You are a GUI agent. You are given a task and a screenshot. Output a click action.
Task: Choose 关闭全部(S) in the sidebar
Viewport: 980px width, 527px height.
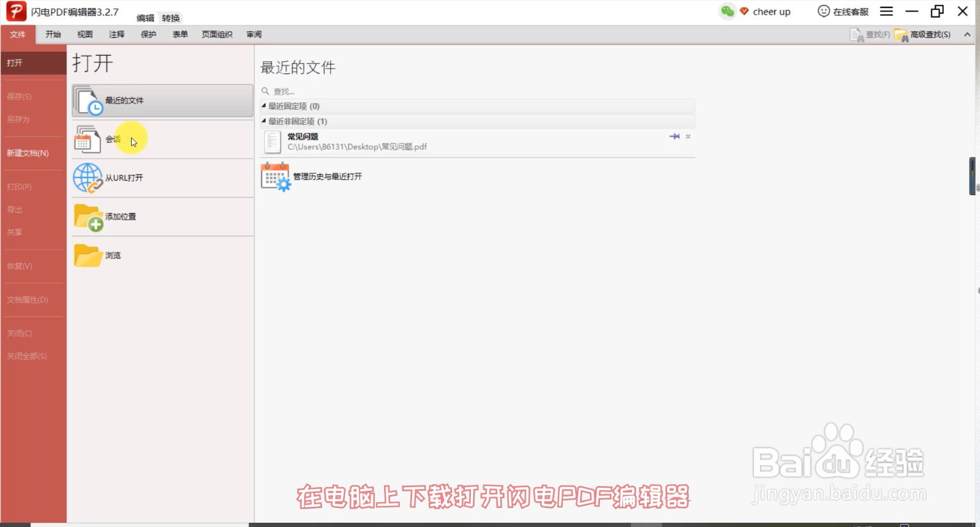click(27, 356)
